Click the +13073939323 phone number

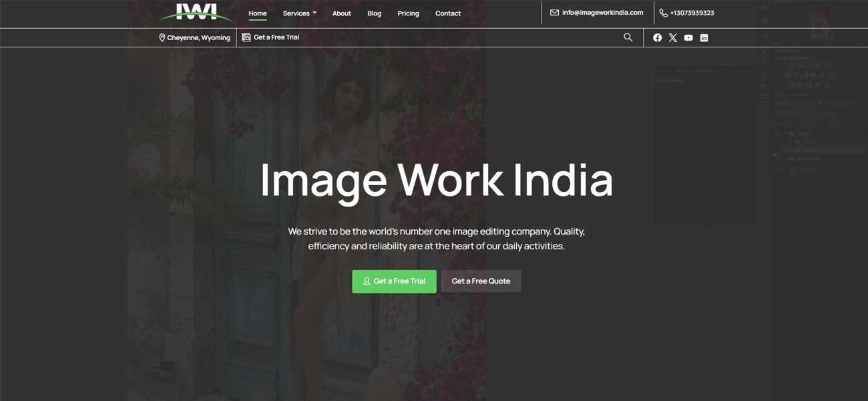click(x=692, y=12)
